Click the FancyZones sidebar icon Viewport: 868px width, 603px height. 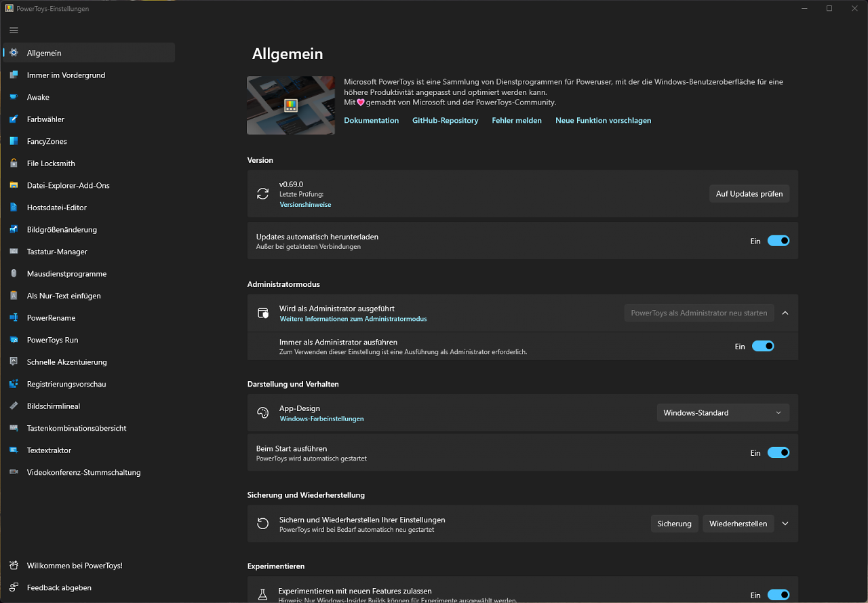coord(14,141)
